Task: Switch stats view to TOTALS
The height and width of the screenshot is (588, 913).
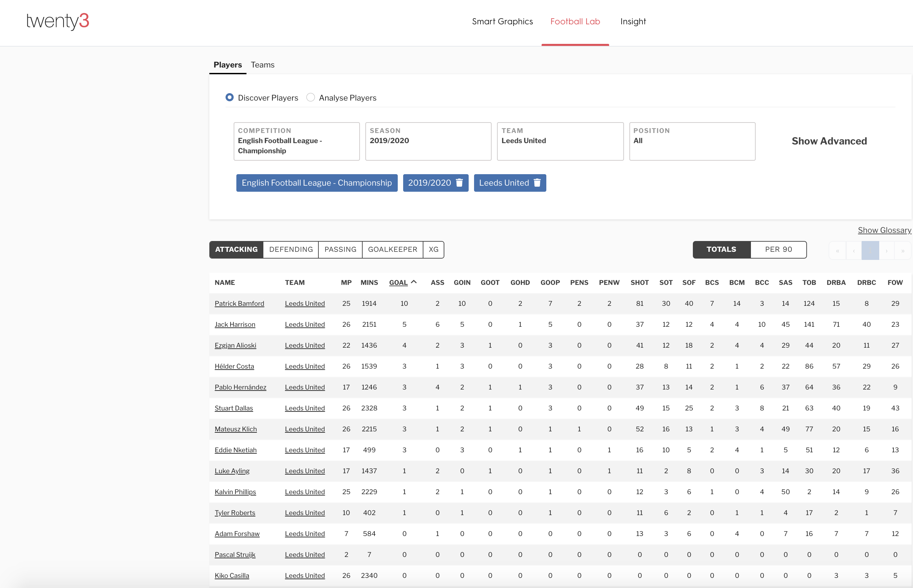Action: 721,249
